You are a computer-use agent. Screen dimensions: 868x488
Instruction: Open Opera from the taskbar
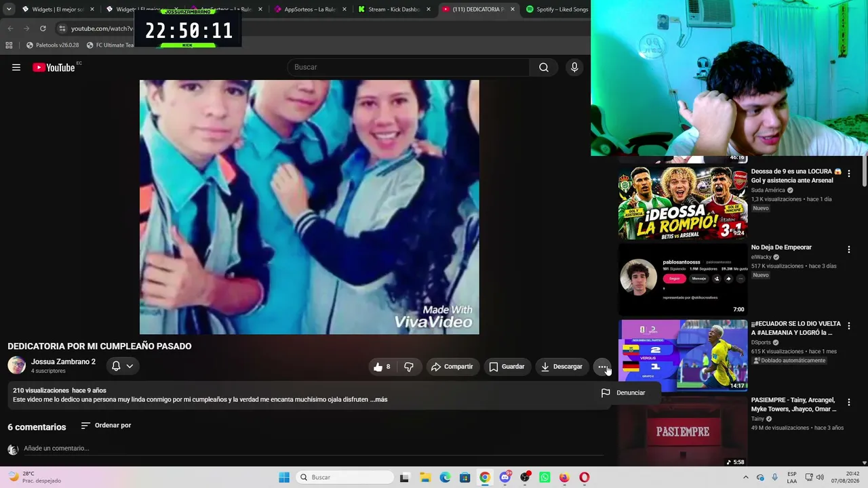coord(585,477)
